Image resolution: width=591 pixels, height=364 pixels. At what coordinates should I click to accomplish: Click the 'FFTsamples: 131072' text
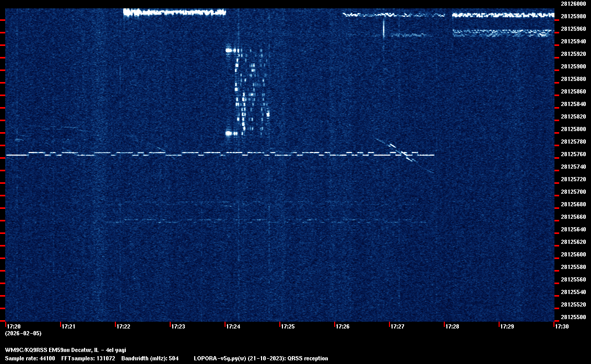[88, 358]
